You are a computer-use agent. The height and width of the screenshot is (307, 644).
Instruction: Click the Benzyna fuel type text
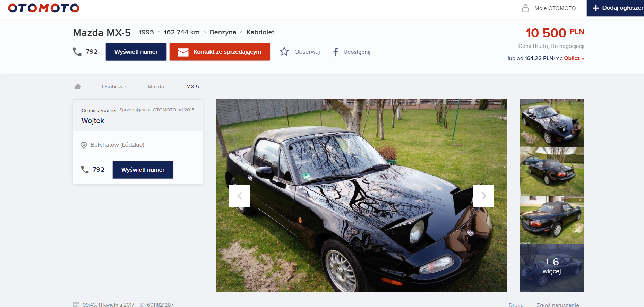tap(223, 32)
